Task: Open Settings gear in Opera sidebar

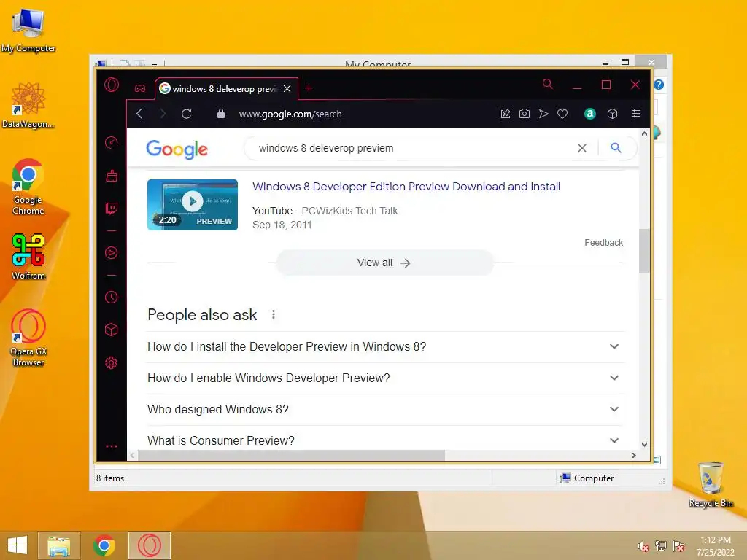Action: 112,363
